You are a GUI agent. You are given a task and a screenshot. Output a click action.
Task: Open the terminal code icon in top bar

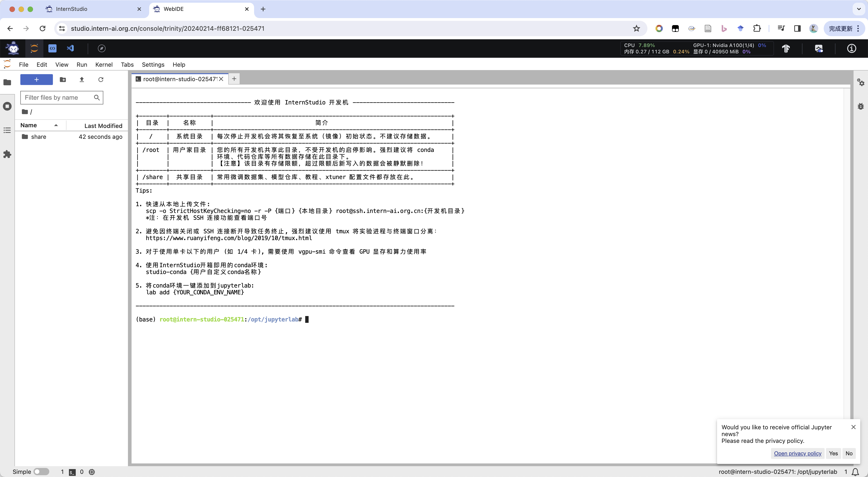(x=52, y=48)
